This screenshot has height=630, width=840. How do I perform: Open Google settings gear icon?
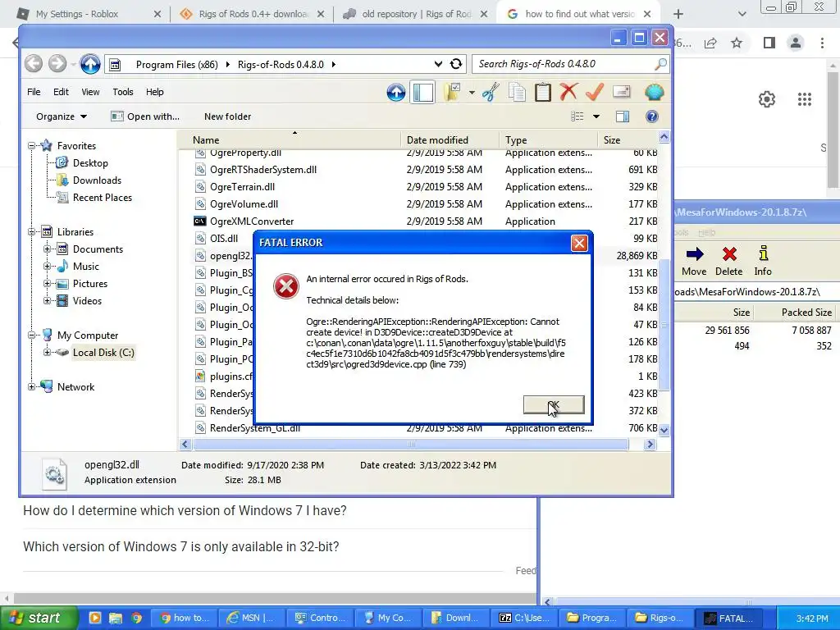tap(767, 99)
